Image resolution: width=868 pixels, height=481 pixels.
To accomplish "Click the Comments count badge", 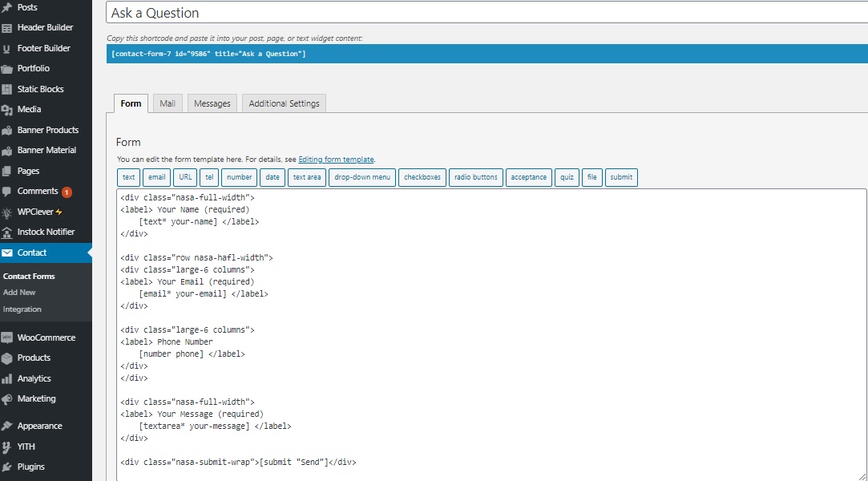I will tap(67, 192).
